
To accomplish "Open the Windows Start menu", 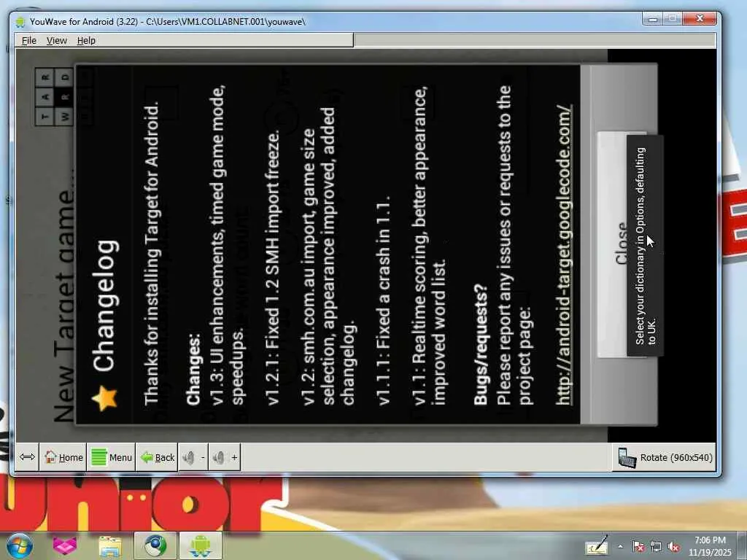I will tap(19, 545).
